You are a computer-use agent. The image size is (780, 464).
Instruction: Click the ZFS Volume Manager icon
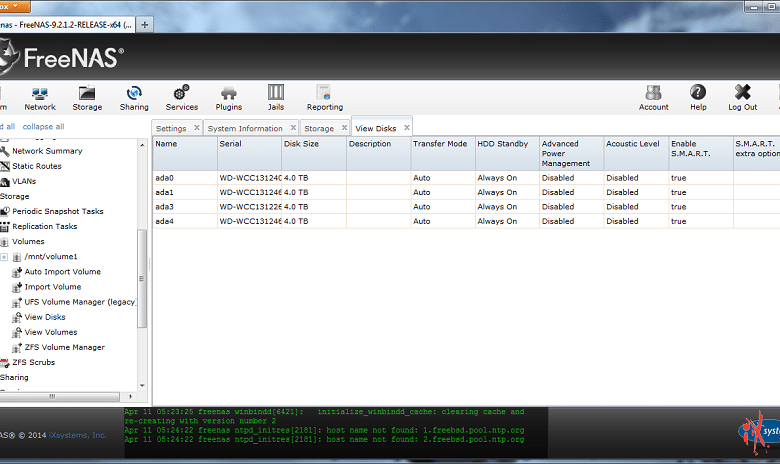pos(17,348)
